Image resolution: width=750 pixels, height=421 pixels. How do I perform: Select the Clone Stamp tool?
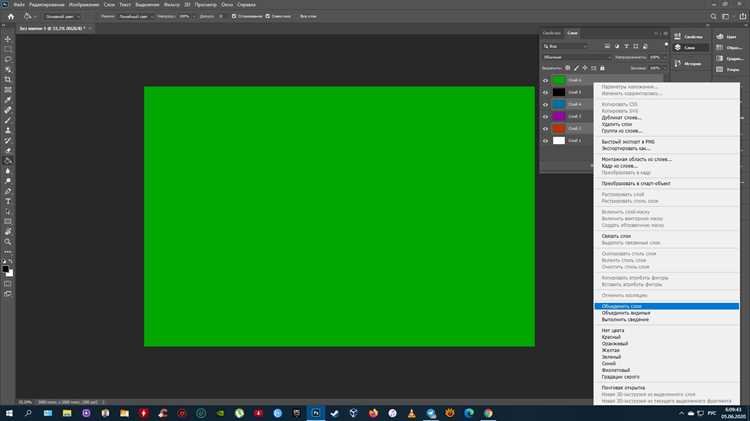click(8, 130)
